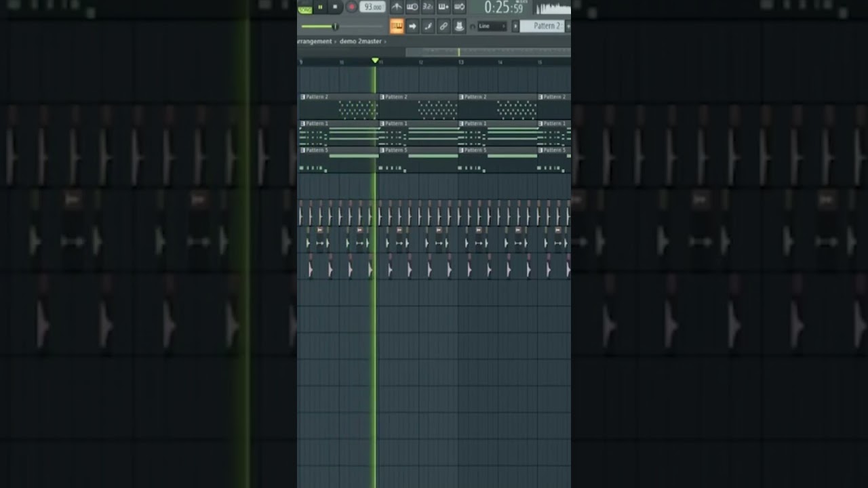The image size is (868, 488).
Task: Open clip menu of Pattern 5 at bar 9
Action: click(x=302, y=150)
